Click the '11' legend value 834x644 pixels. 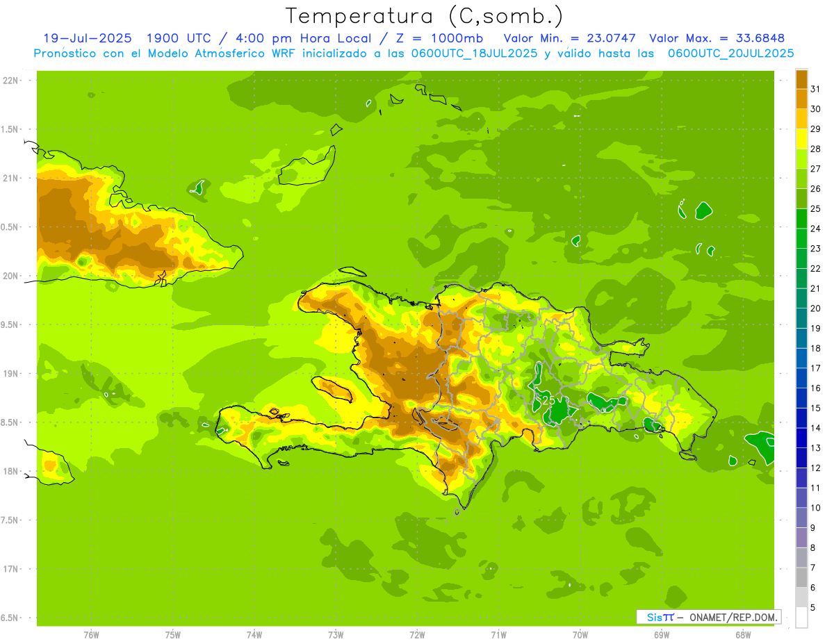tap(815, 488)
